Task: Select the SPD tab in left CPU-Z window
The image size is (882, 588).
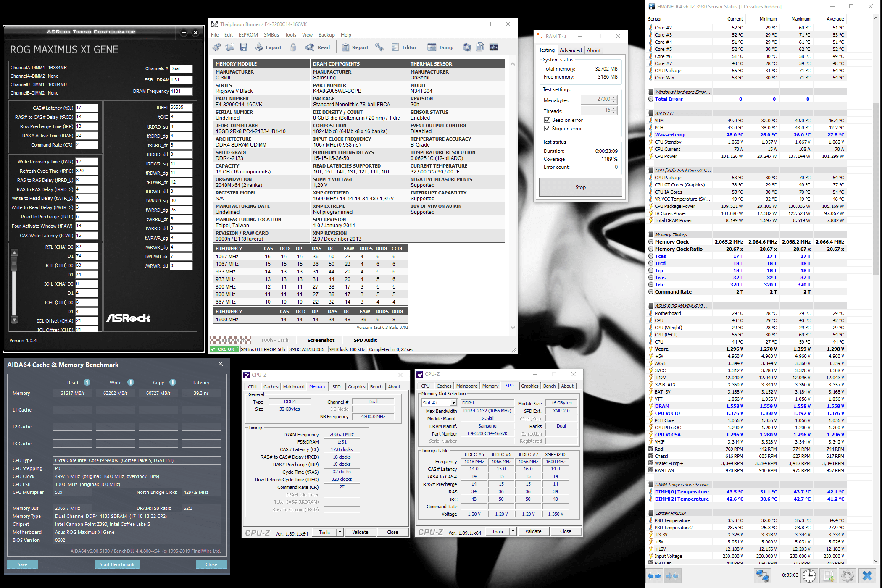Action: 334,386
